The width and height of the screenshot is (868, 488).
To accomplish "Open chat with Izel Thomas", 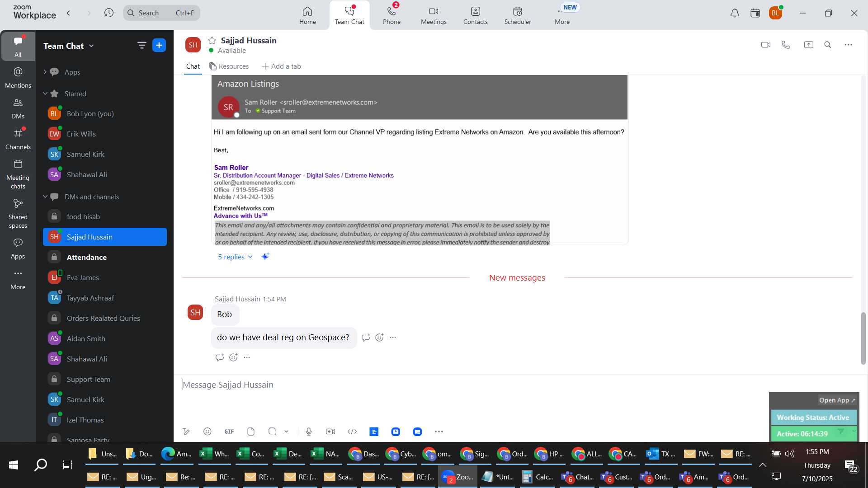I will (x=105, y=420).
